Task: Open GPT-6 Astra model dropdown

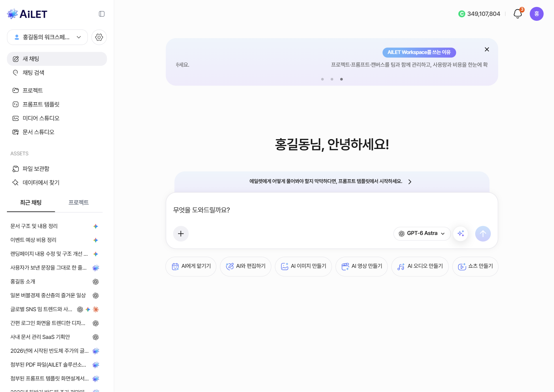Action: point(422,234)
